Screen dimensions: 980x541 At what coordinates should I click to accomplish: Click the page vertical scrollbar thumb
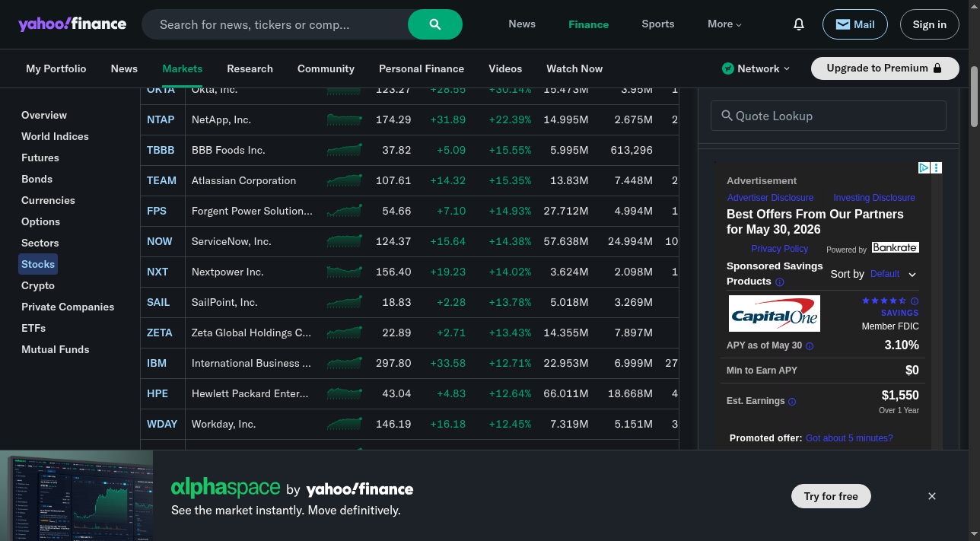(x=975, y=97)
